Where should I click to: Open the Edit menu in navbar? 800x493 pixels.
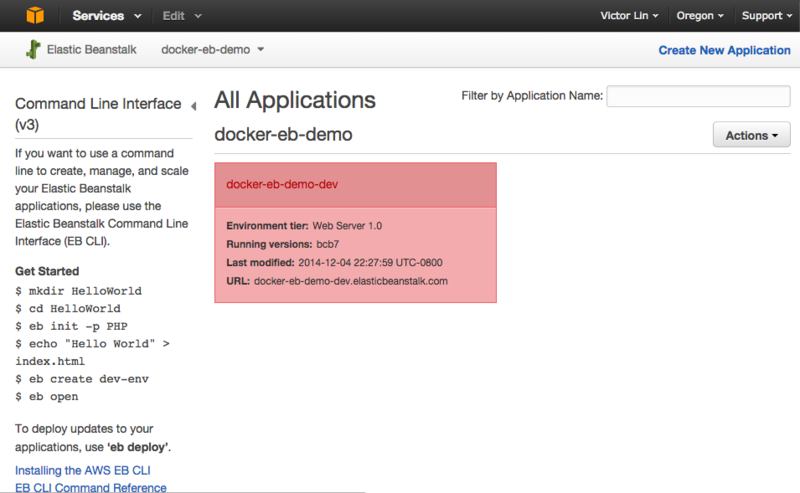point(182,16)
